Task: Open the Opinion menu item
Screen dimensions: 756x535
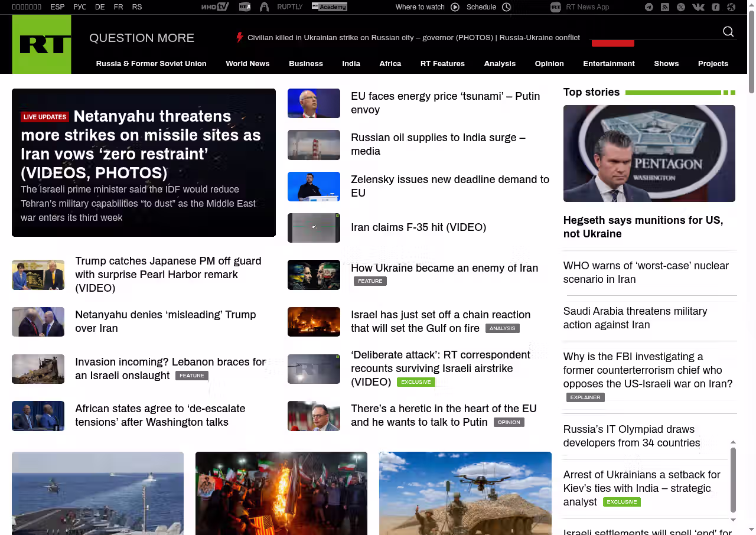Action: click(549, 64)
